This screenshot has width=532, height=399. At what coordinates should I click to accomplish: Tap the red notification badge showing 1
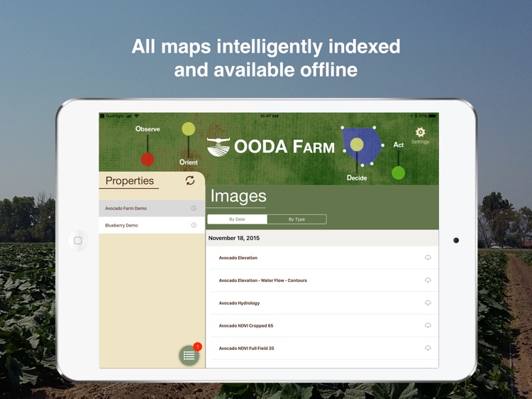197,346
